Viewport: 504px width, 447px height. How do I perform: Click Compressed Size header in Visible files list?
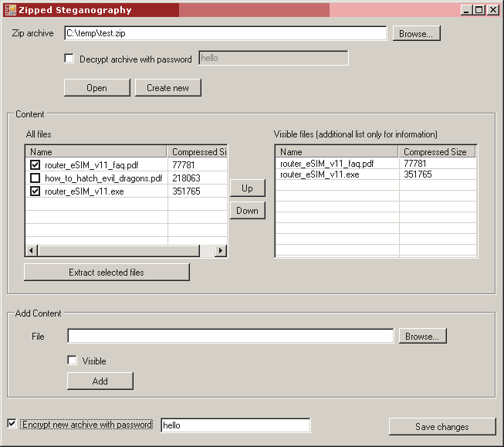point(437,151)
